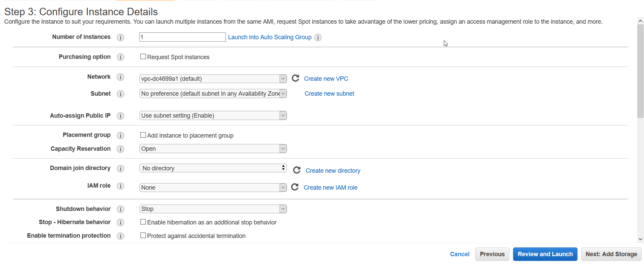The image size is (644, 264).
Task: Show info for Purchasing option
Action: (120, 57)
